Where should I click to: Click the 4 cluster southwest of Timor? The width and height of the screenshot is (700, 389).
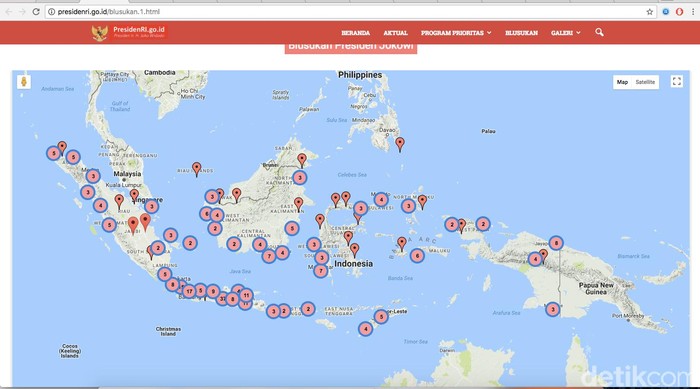(365, 329)
